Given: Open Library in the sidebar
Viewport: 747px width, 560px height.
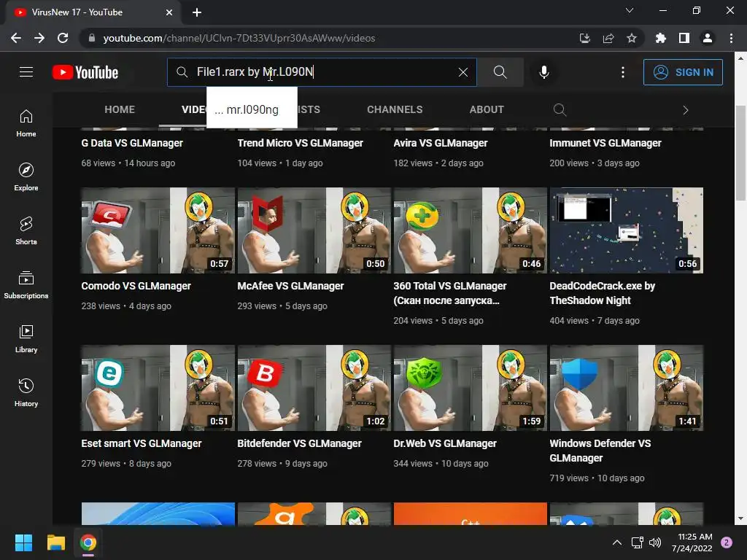Looking at the screenshot, I should coord(26,338).
